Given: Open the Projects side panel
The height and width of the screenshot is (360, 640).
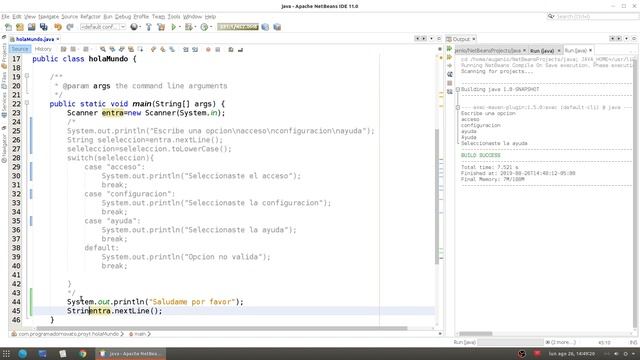Looking at the screenshot, I should [4, 56].
